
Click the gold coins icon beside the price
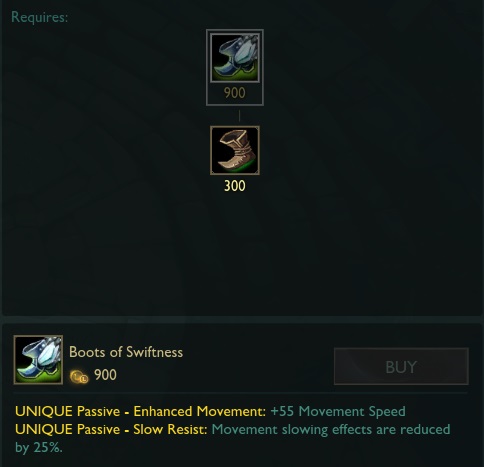click(x=79, y=377)
